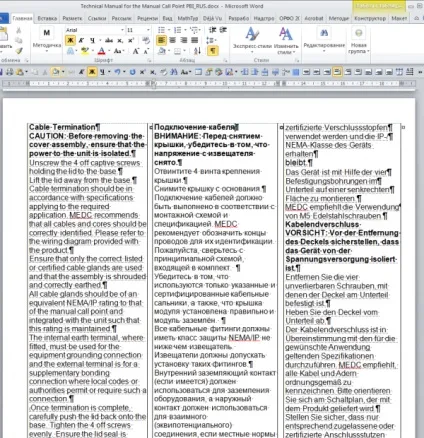Open the font size 11 dropdown
This screenshot has width=424, height=438.
click(148, 30)
